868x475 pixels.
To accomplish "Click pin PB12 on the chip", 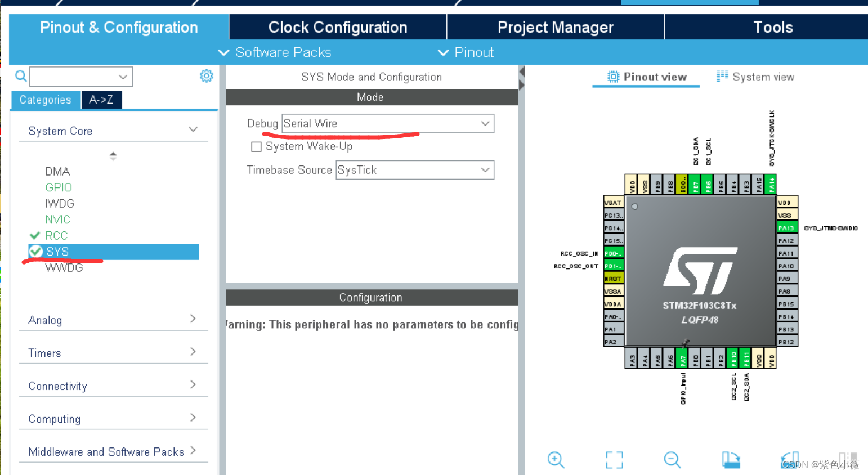I will pyautogui.click(x=787, y=342).
